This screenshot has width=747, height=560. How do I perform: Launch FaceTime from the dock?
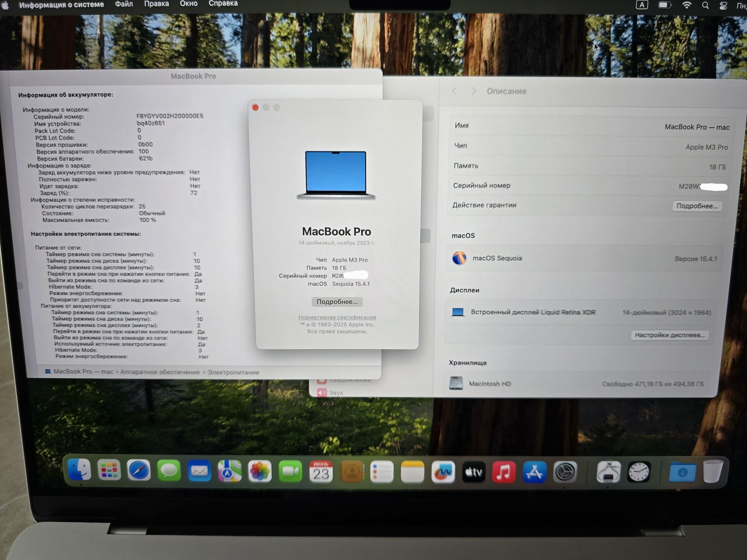pyautogui.click(x=291, y=471)
